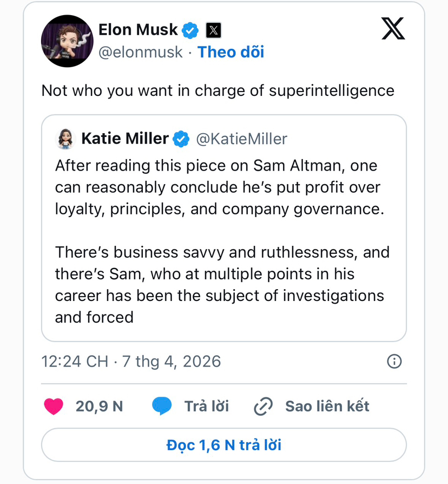
Task: Click the chain link copy icon
Action: [x=263, y=406]
